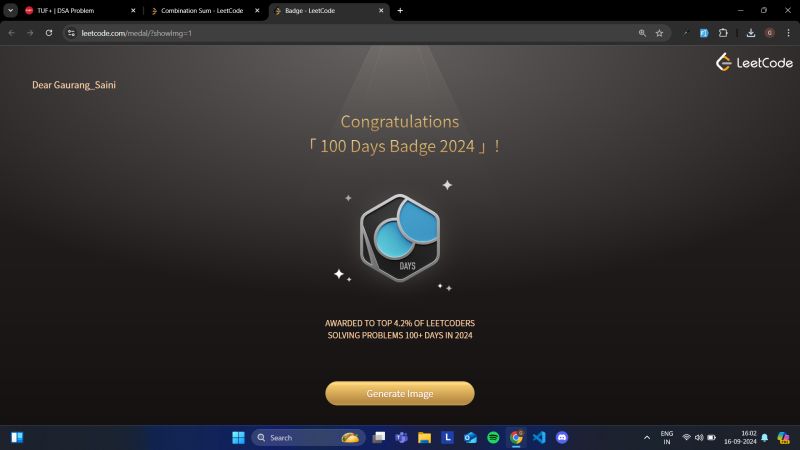Open Outlook from the taskbar
This screenshot has width=800, height=450.
(470, 437)
